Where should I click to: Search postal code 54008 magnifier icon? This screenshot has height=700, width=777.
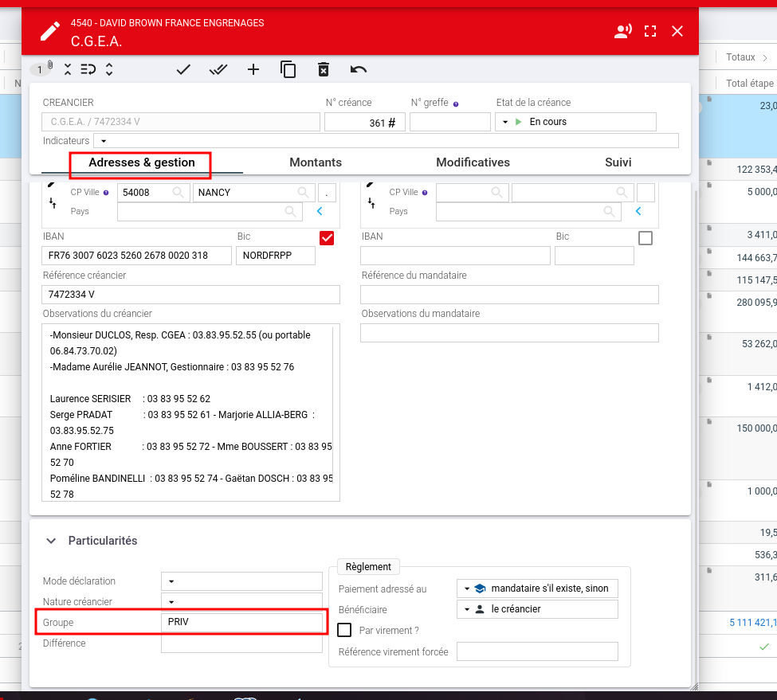tap(178, 192)
